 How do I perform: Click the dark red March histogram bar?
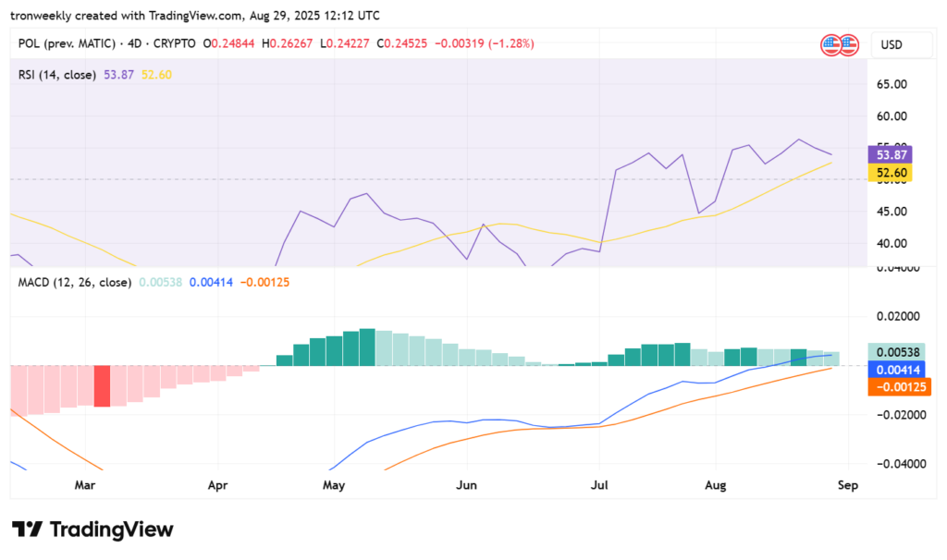point(102,385)
